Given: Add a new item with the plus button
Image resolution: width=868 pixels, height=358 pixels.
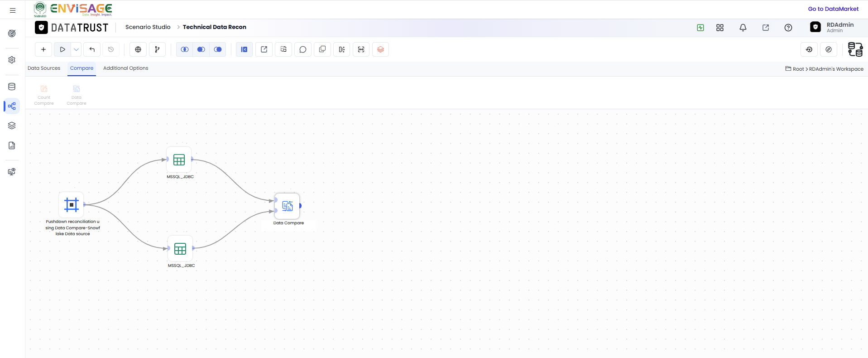Looking at the screenshot, I should click(43, 49).
